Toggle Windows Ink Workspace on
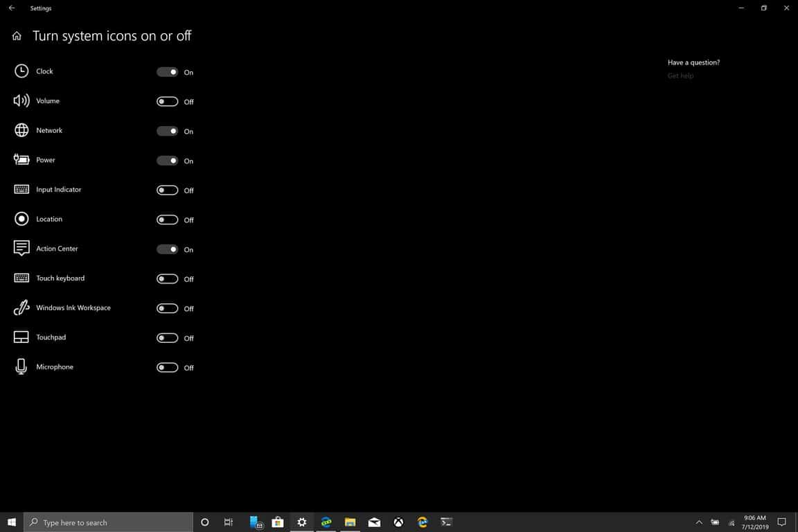Image resolution: width=798 pixels, height=532 pixels. coord(167,308)
